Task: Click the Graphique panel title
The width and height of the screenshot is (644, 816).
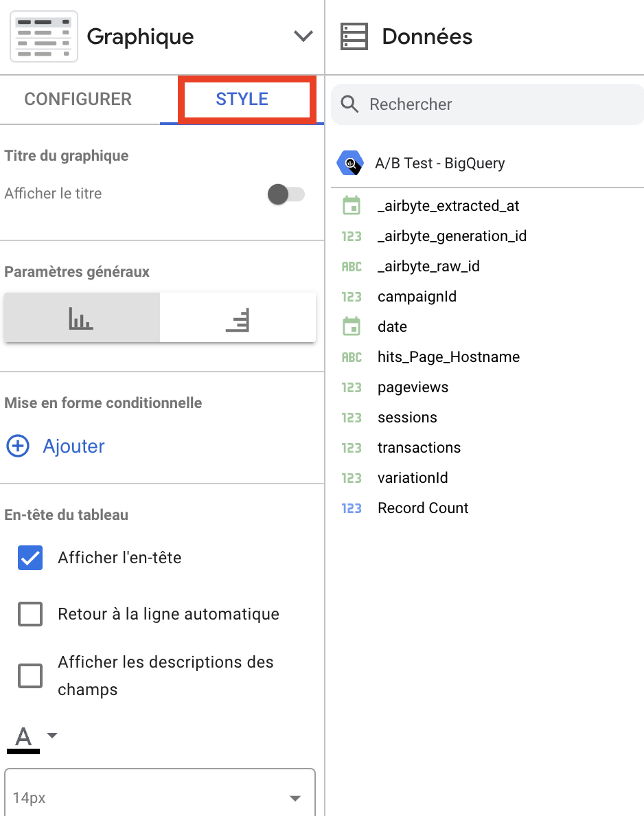Action: [x=141, y=37]
